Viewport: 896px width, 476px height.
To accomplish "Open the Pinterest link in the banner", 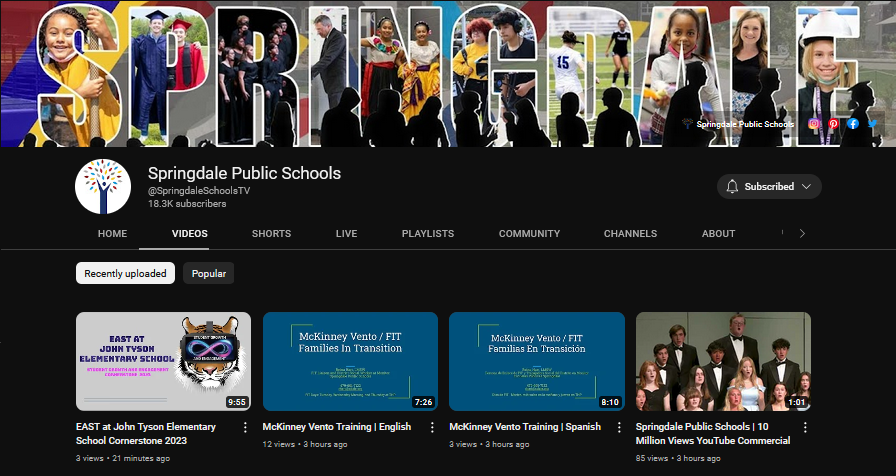I will 833,123.
